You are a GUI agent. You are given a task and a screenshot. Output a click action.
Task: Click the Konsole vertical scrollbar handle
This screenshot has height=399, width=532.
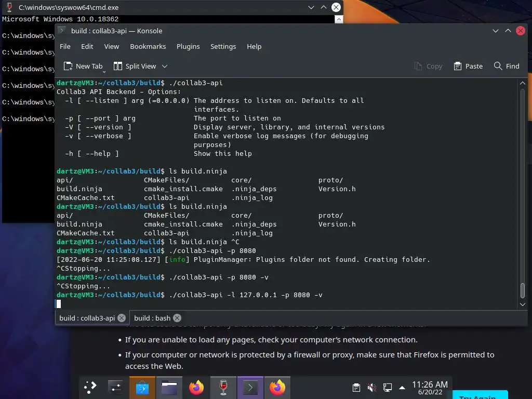click(523, 290)
